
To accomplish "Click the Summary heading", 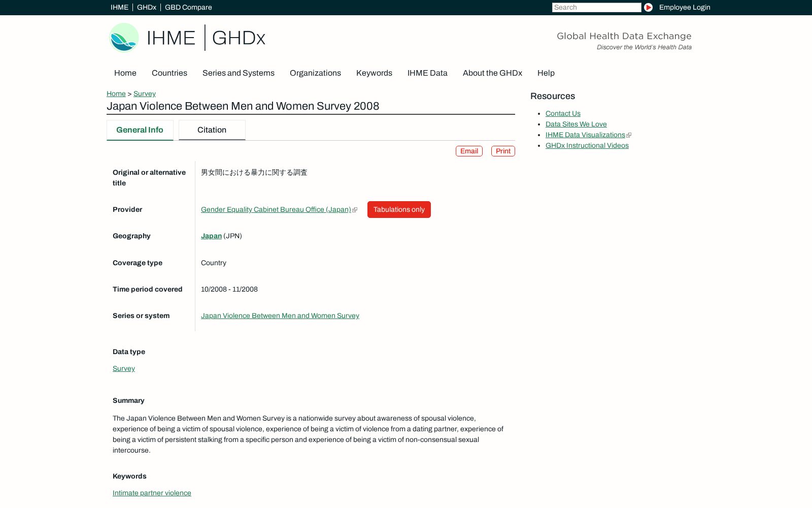I will tap(128, 400).
